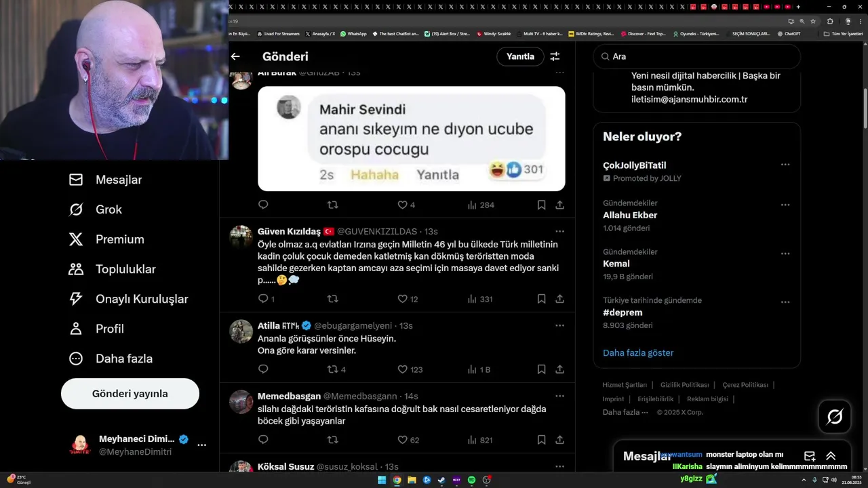This screenshot has width=868, height=488.
Task: Open the floating Grok button
Action: tap(835, 417)
